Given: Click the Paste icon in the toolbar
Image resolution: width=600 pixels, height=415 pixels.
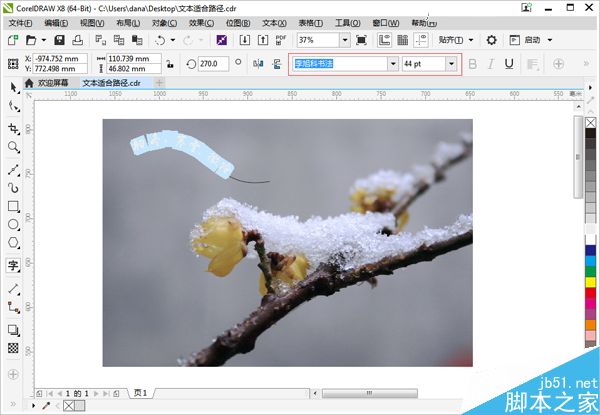Looking at the screenshot, I should pyautogui.click(x=137, y=40).
